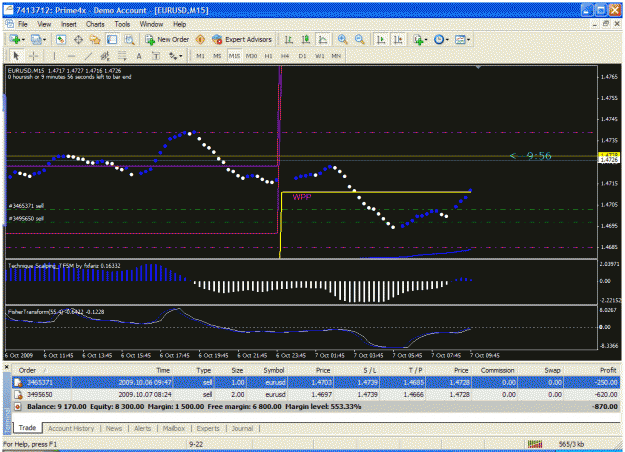
Task: Sort trades by the Order column header
Action: (27, 370)
